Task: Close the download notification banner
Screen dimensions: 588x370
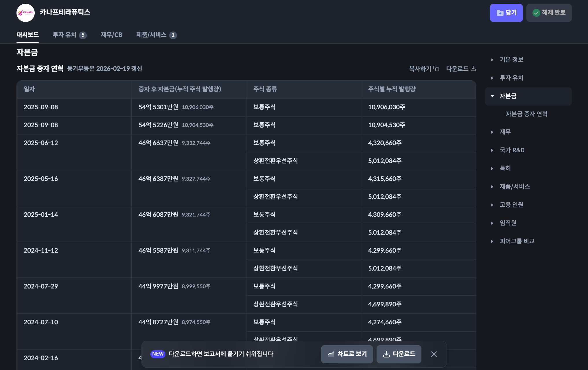Action: tap(434, 354)
